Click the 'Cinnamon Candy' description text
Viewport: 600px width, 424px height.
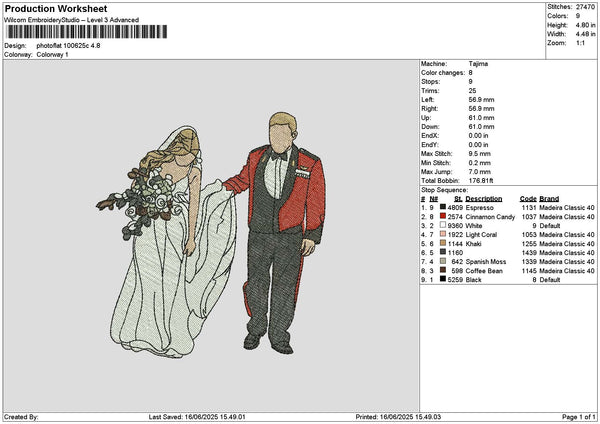(490, 217)
